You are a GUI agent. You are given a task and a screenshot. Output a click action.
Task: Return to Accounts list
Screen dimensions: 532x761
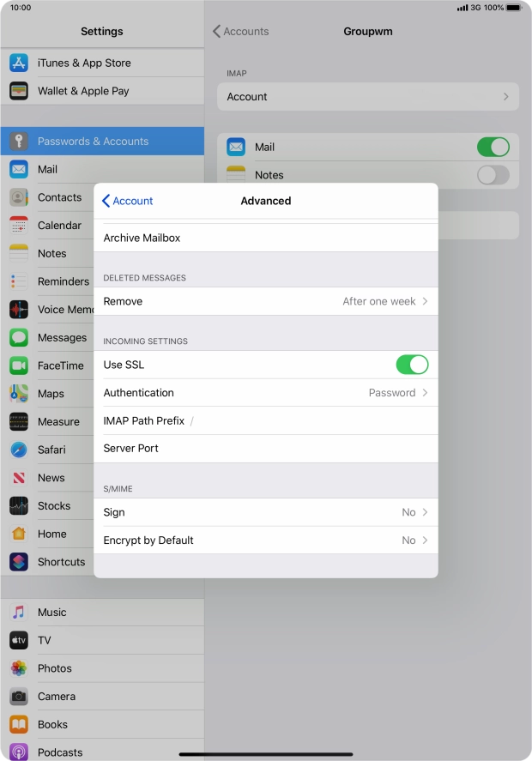click(241, 32)
